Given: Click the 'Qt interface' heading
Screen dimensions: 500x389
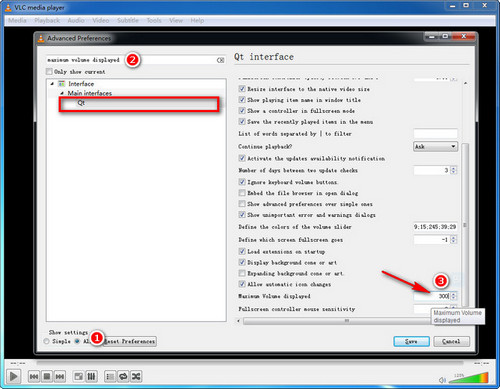Looking at the screenshot, I should pos(264,57).
